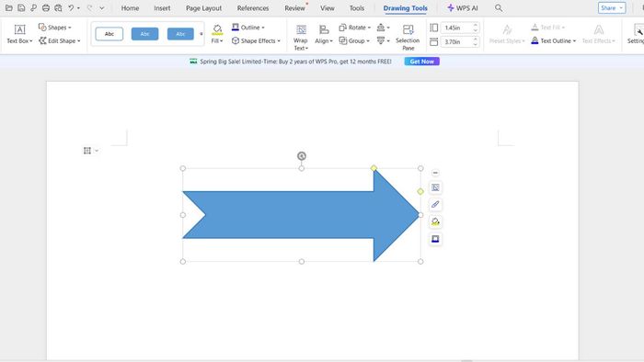Click the floating shape outline icon
Screen dimensions: 644x362
point(435,239)
